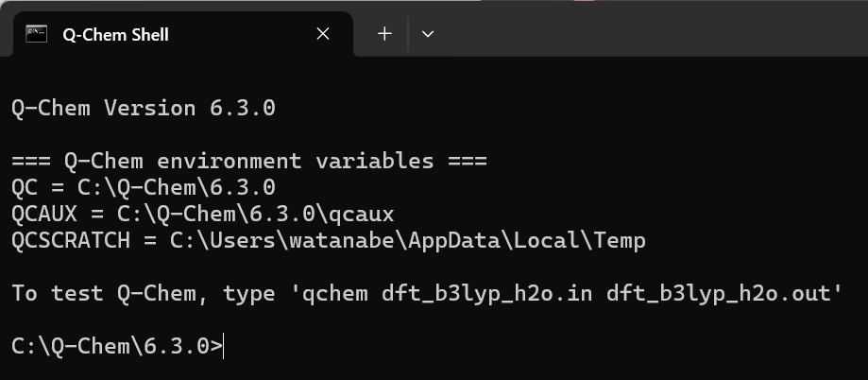Image resolution: width=868 pixels, height=380 pixels.
Task: Click the QCSCRATCH variable name
Action: (71, 240)
